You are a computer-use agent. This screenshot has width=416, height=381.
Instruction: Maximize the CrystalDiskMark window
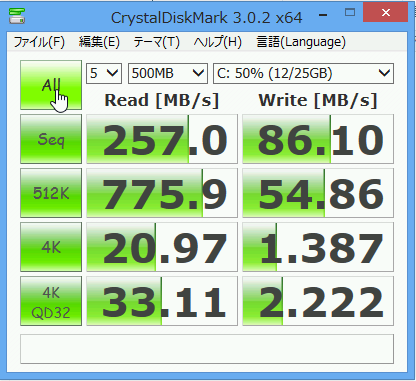pos(350,13)
